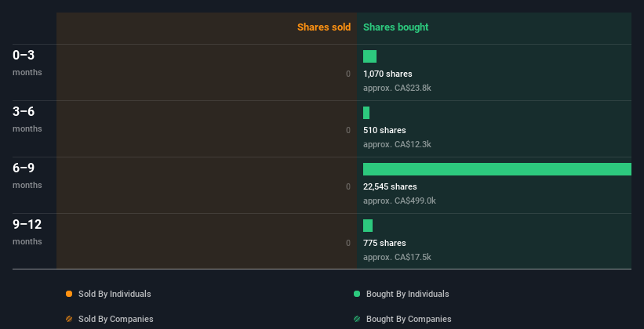Click the 0–3 months row label

tap(27, 63)
